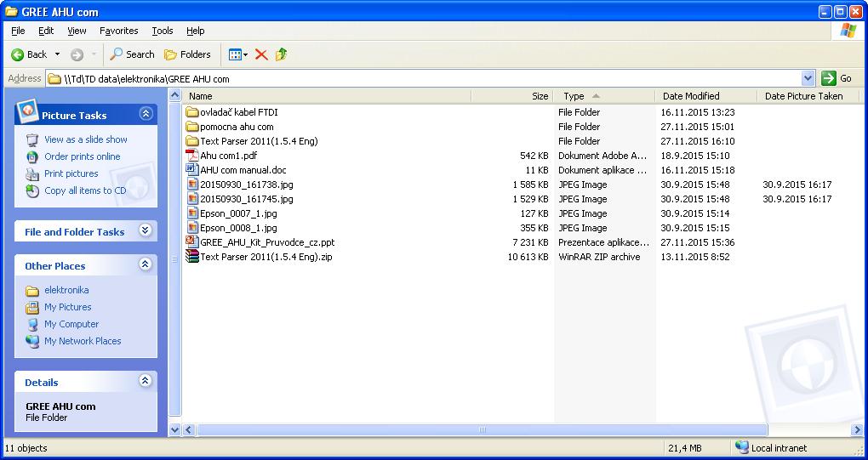Screen dimensions: 868x460
Task: Click the green Go button
Action: [x=837, y=78]
